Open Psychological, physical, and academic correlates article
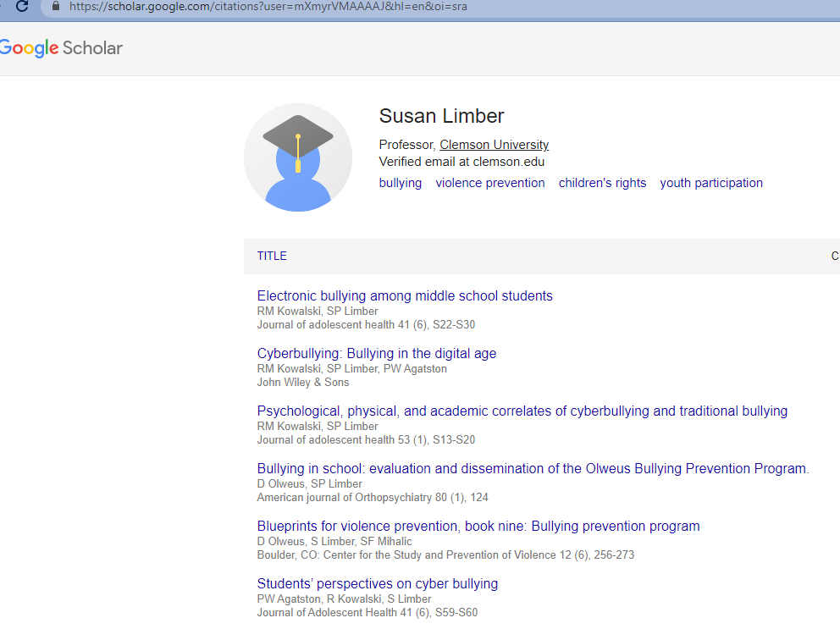The image size is (840, 629). pos(522,411)
